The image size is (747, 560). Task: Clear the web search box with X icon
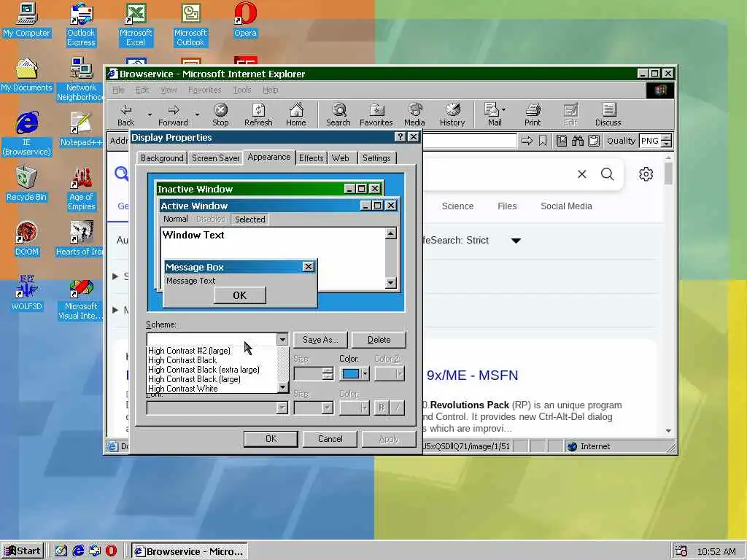pos(581,174)
